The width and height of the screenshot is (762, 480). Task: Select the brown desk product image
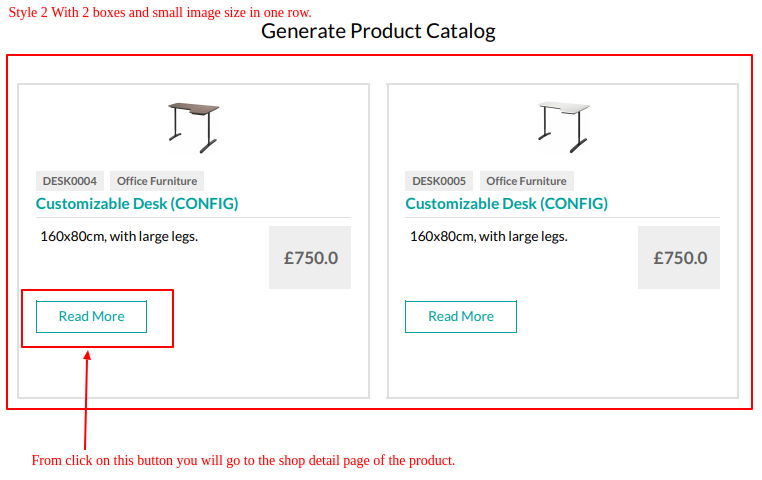193,128
